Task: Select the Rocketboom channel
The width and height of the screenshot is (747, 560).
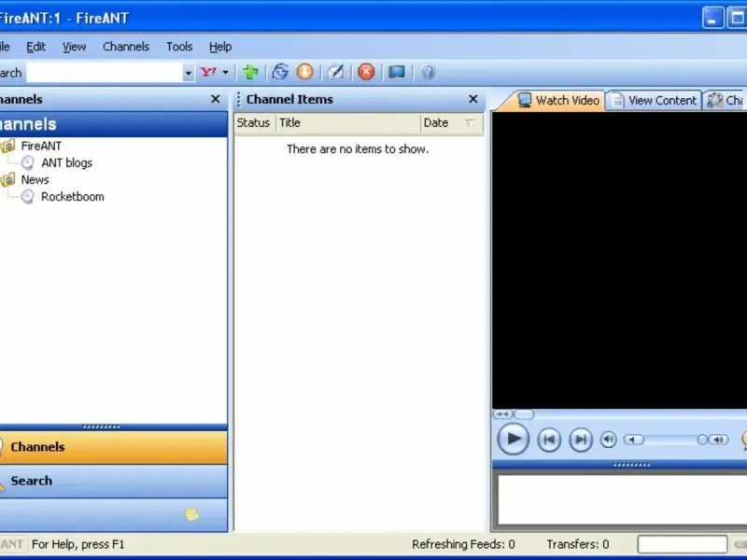Action: [73, 197]
